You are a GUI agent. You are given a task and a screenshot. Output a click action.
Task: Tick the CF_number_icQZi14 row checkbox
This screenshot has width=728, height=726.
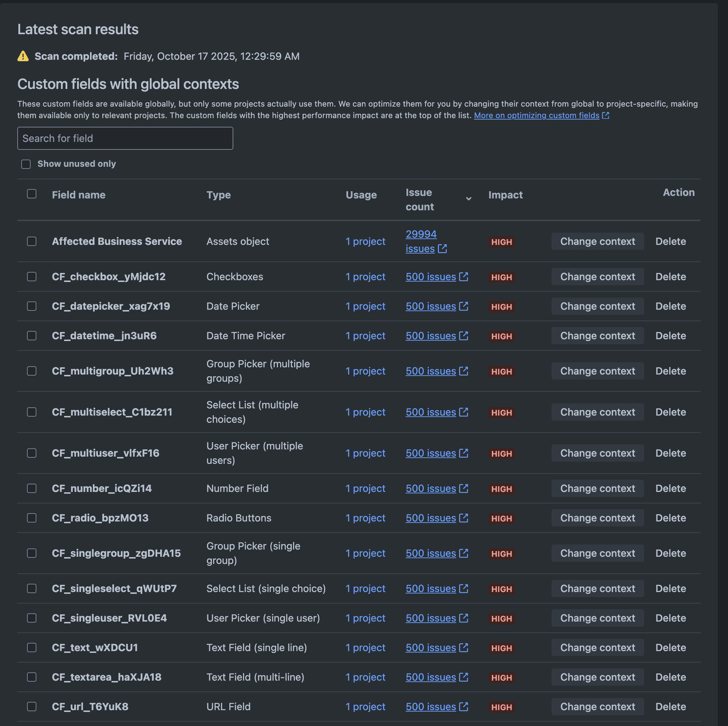32,489
